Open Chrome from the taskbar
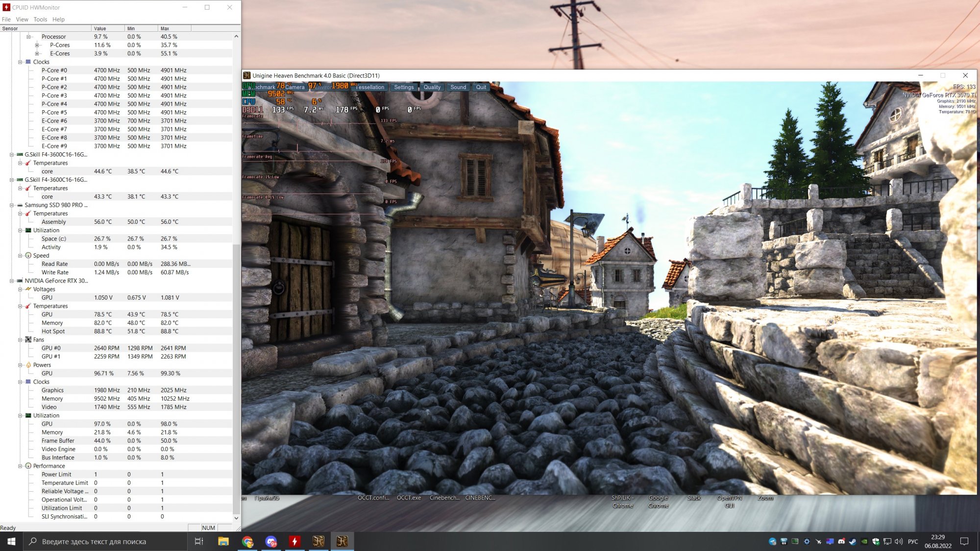The height and width of the screenshot is (551, 980). click(247, 541)
